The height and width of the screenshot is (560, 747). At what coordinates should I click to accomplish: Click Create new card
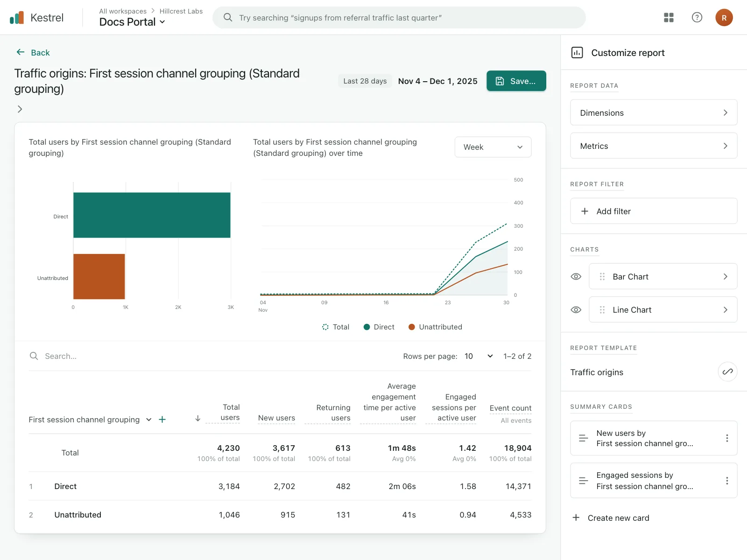point(611,518)
